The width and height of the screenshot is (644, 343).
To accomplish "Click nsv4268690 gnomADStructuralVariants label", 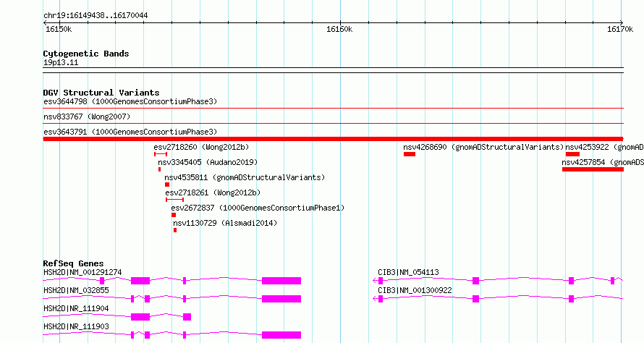I will point(483,147).
